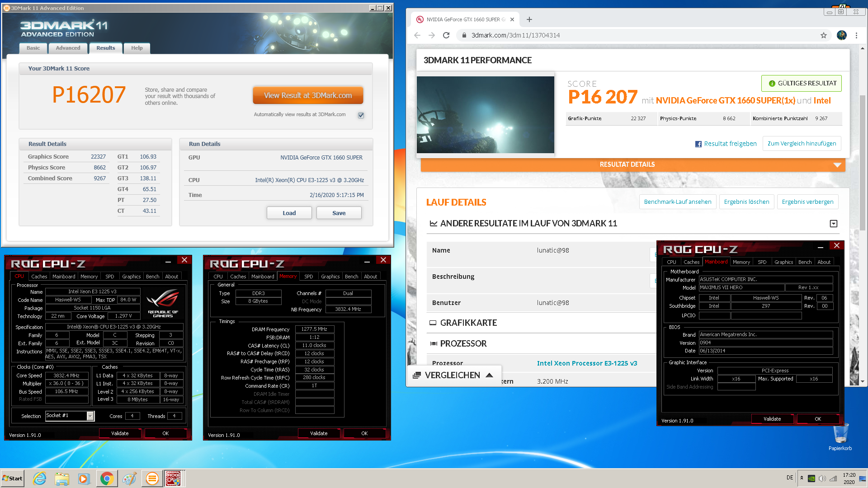Click Show Desktop button at taskbar end
This screenshot has width=868, height=488.
click(x=863, y=479)
